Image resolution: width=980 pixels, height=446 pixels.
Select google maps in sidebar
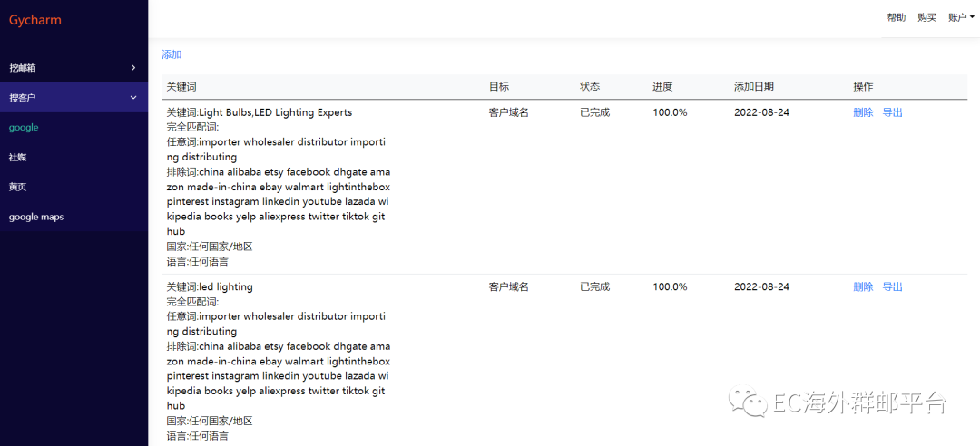tap(36, 217)
